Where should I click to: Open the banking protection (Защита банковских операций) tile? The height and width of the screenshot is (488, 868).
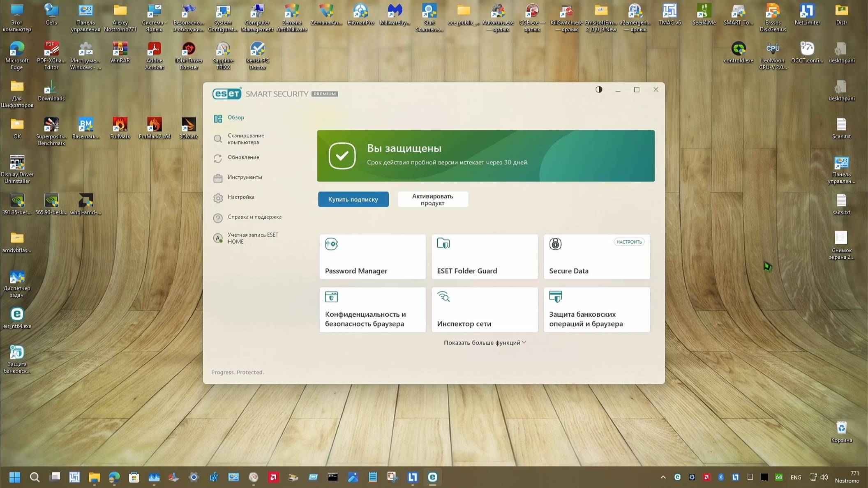coord(597,310)
